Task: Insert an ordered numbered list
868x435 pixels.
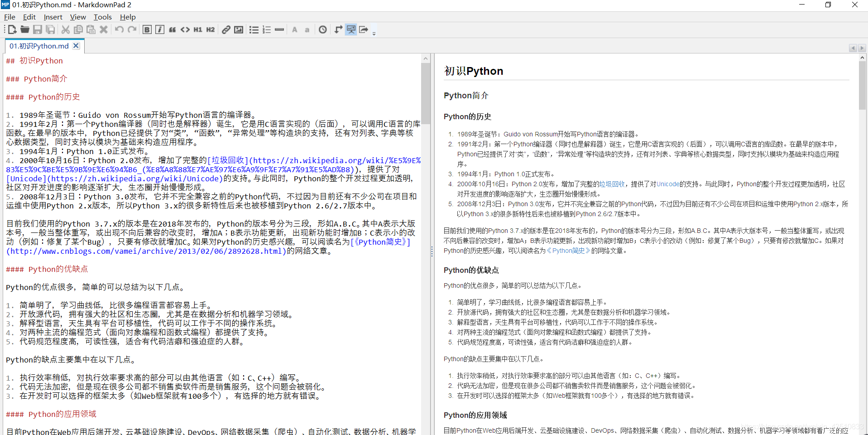Action: (267, 29)
